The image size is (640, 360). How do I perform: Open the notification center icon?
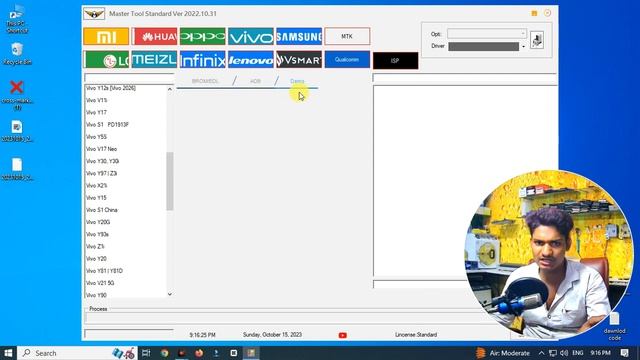pos(624,353)
